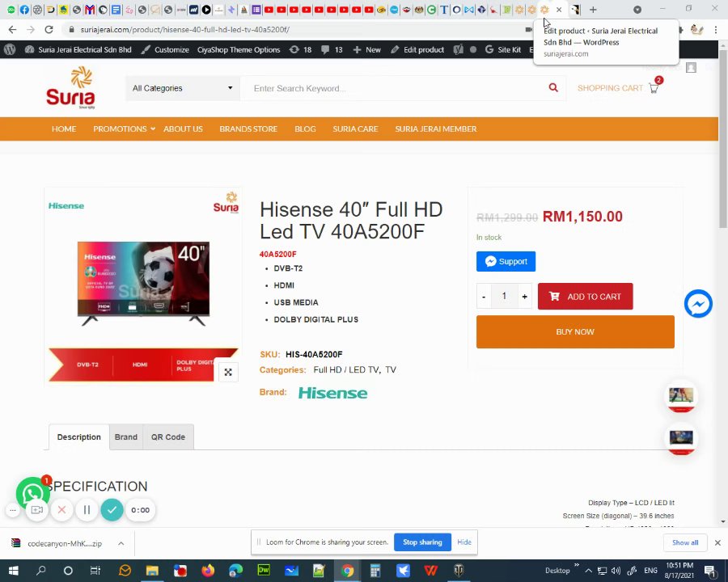Viewport: 728px width, 582px height.
Task: Open the ABOUT US page
Action: click(183, 129)
